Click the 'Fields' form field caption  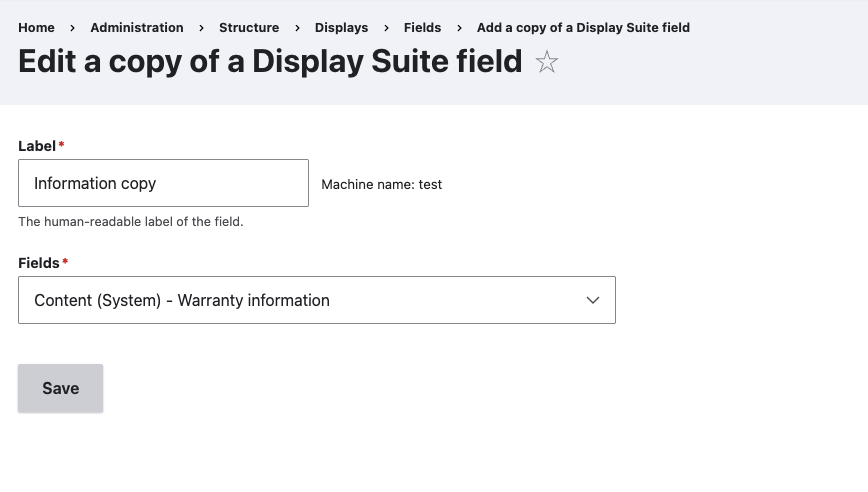click(x=39, y=263)
